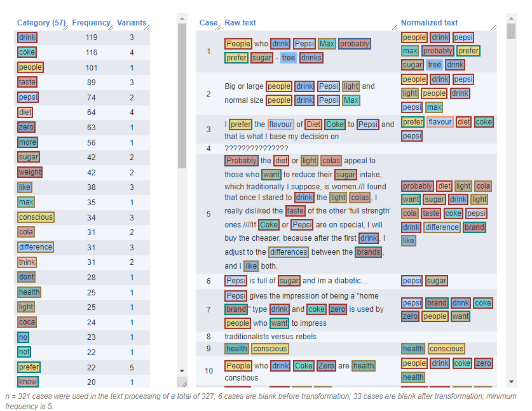The height and width of the screenshot is (411, 532).
Task: Select the weight category tag
Action: point(30,172)
